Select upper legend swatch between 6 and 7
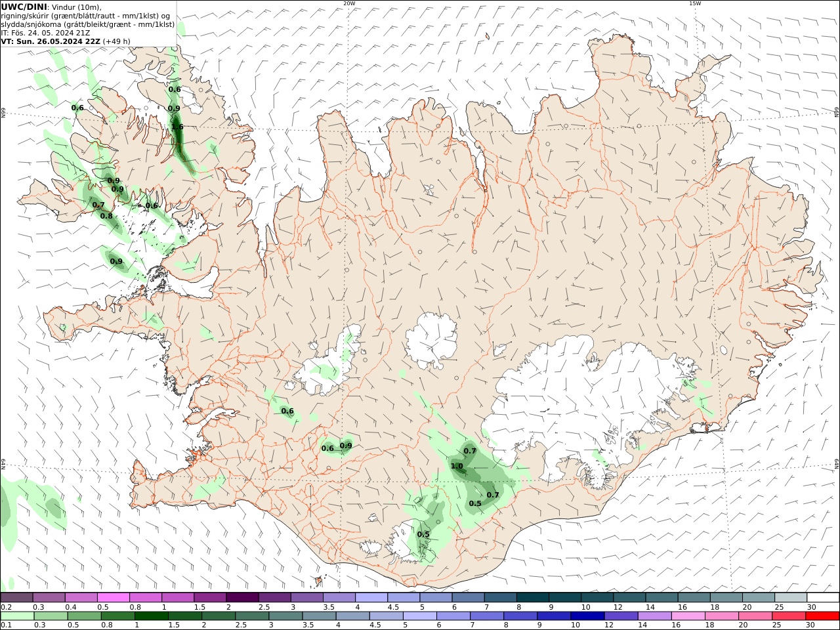Viewport: 840px width, 630px height. pos(468,598)
